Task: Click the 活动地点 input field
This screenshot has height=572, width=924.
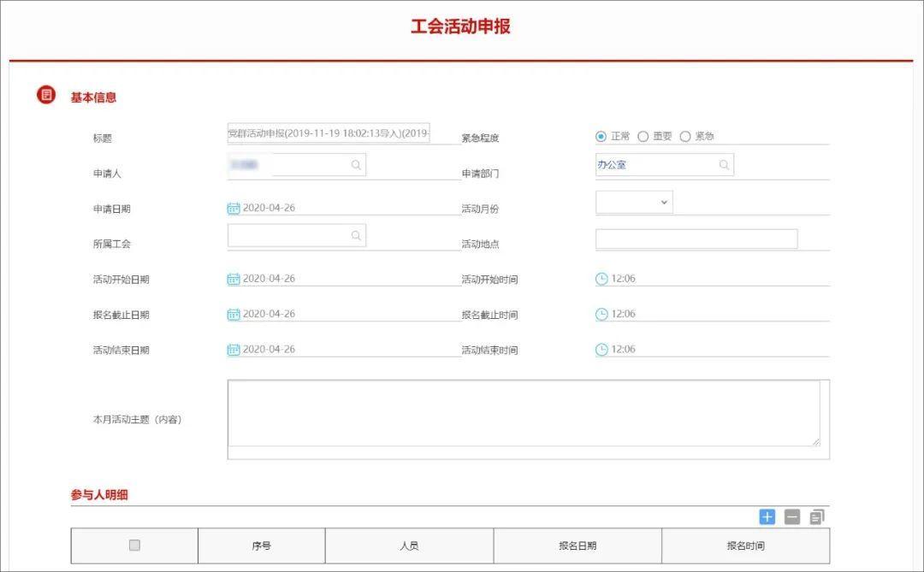Action: (696, 239)
